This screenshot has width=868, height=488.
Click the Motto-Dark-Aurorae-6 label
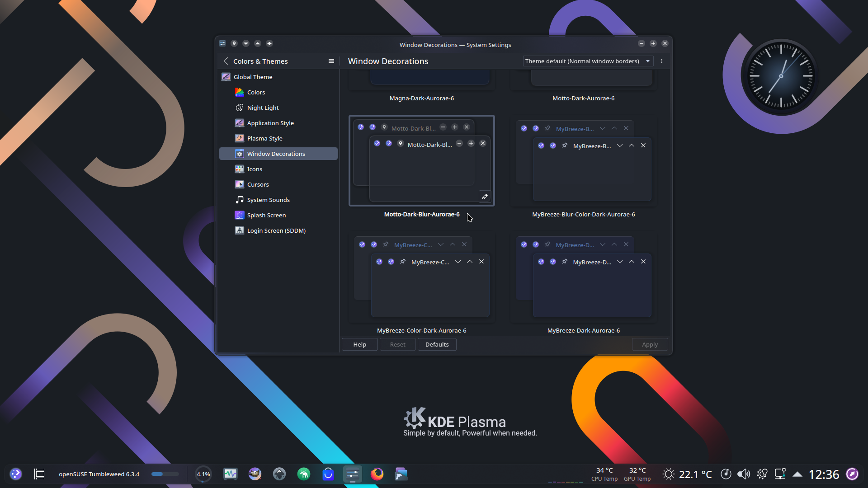click(x=584, y=98)
